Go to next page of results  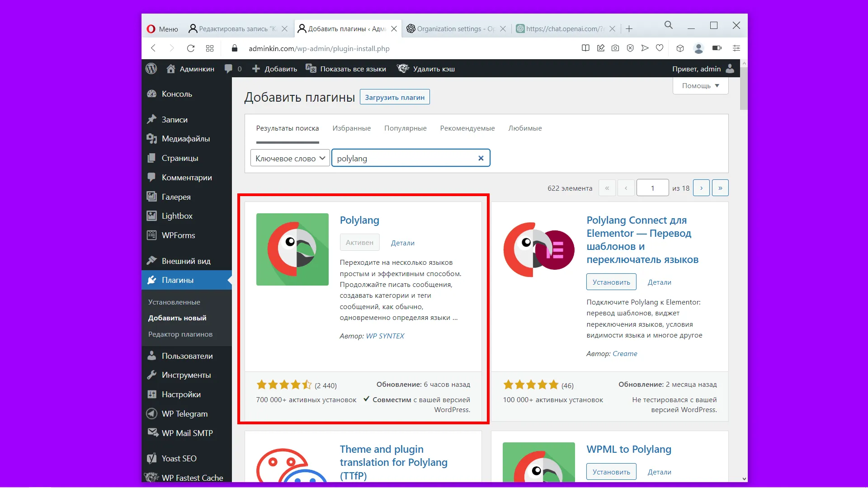tap(701, 188)
